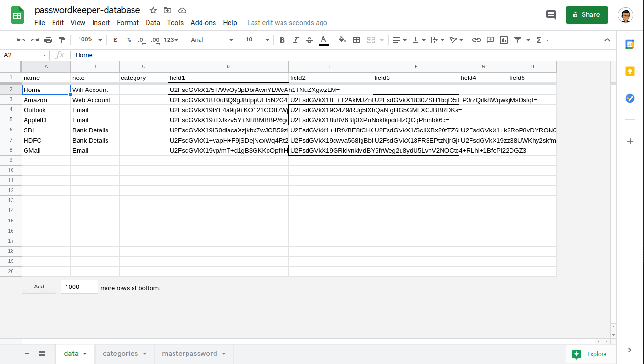Open the Last edit was seconds ago link
The width and height of the screenshot is (644, 364).
(287, 23)
